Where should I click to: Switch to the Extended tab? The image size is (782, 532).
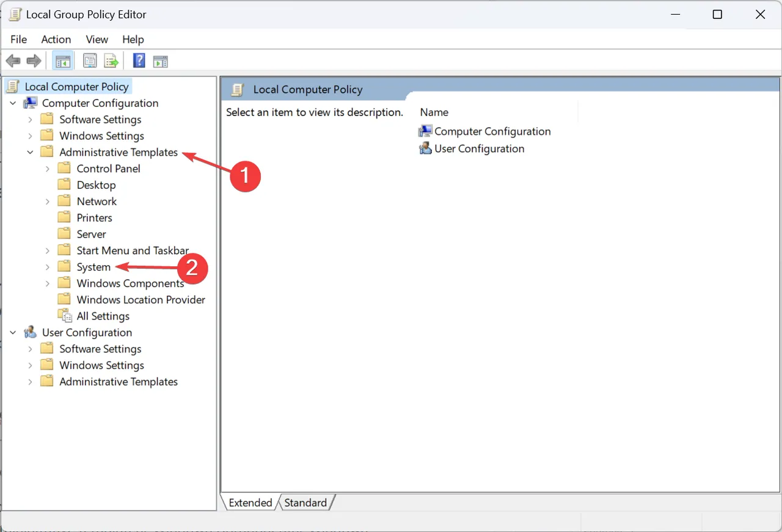[x=250, y=503]
